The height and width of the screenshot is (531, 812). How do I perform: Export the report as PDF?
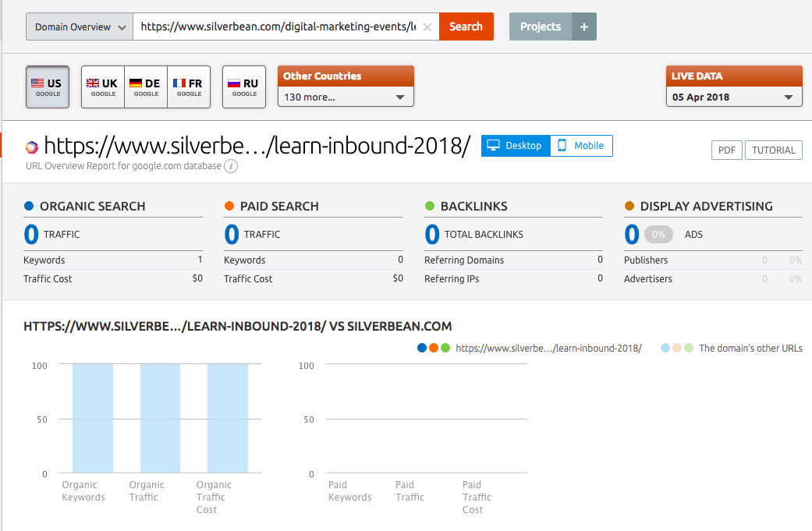click(x=726, y=150)
